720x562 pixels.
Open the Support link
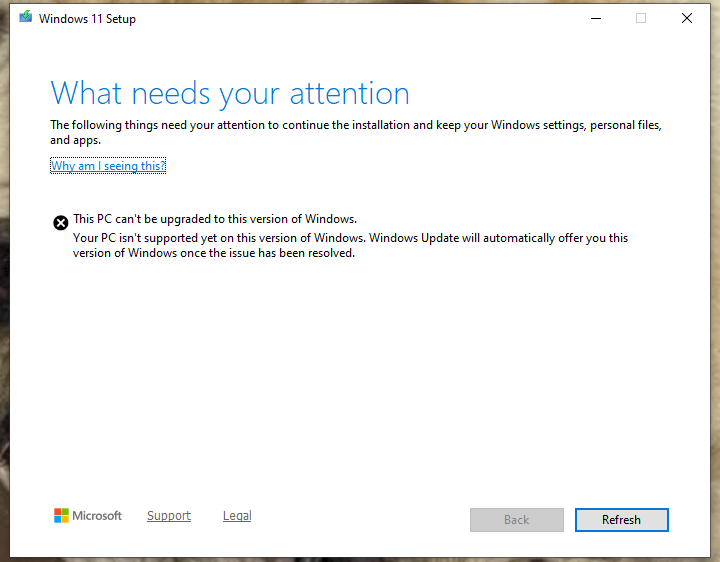(x=169, y=516)
